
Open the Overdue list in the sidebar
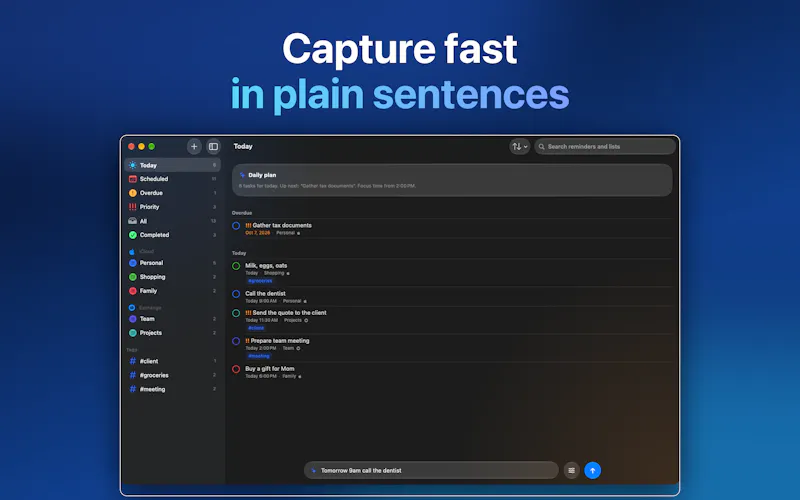pos(172,193)
